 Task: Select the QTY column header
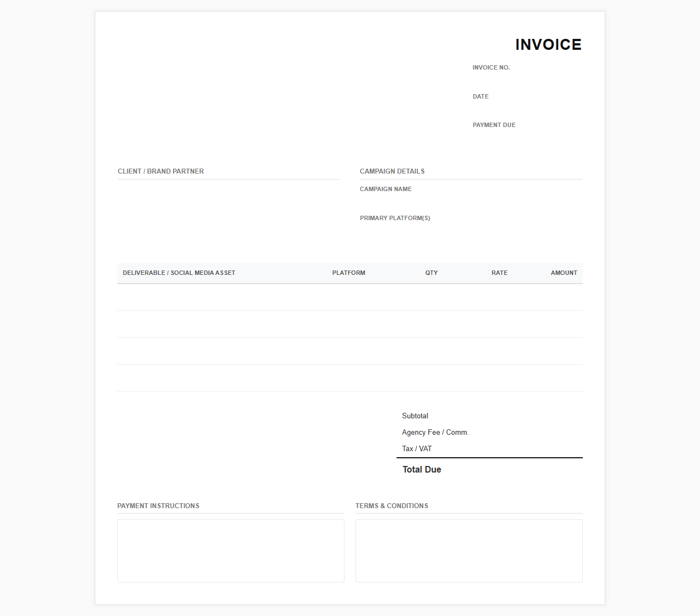(x=432, y=273)
